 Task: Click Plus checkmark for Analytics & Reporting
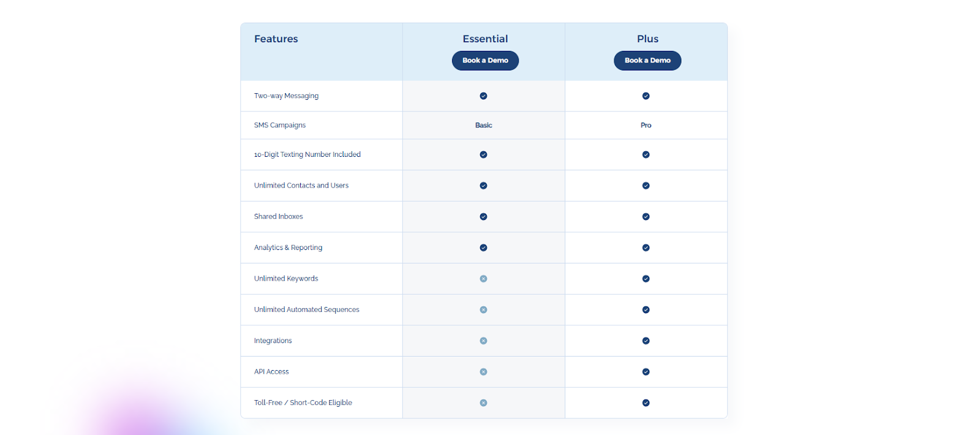(646, 248)
